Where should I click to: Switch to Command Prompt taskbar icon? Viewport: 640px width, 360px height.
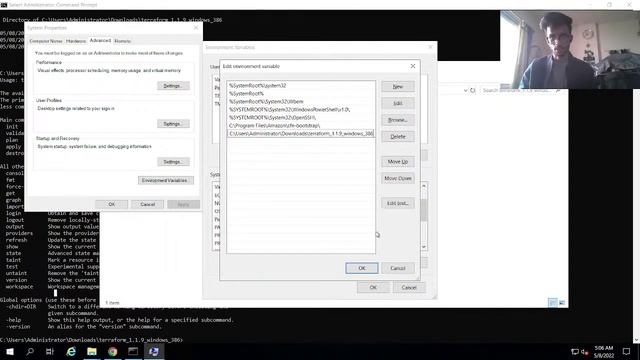pyautogui.click(x=133, y=351)
